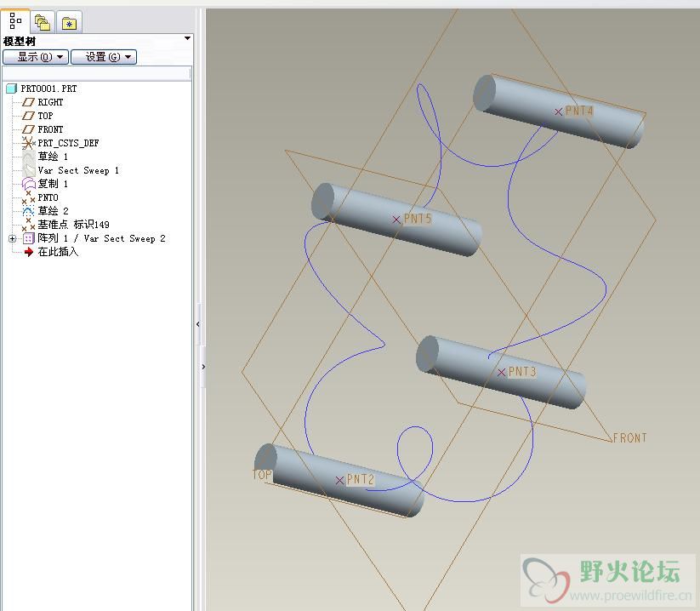700x611 pixels.
Task: Click the FRONT plane label in viewport
Action: [629, 438]
